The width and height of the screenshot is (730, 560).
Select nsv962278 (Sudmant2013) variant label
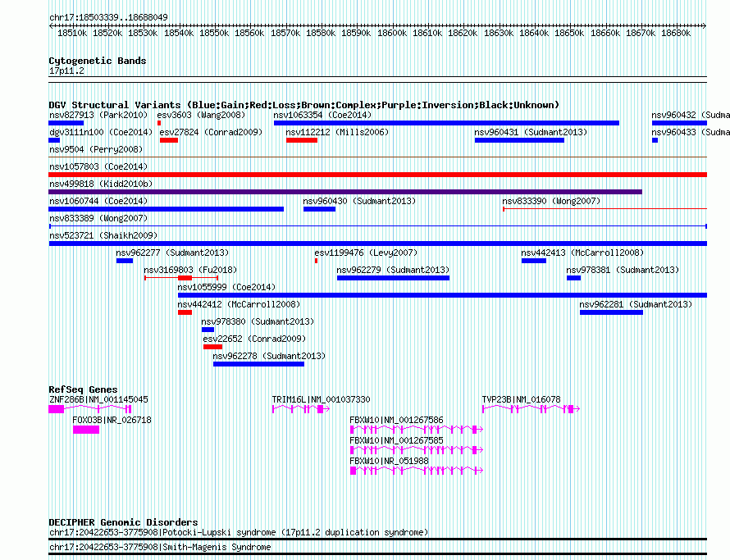click(269, 356)
